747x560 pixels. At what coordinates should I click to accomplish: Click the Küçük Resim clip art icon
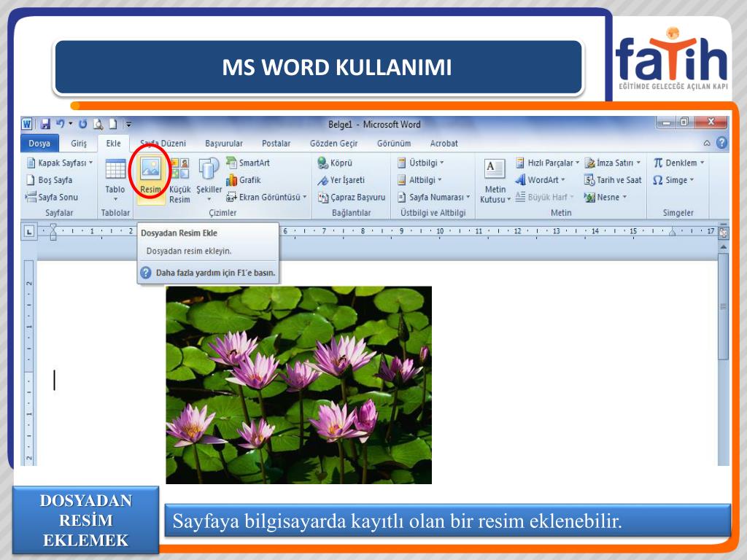coord(179,168)
